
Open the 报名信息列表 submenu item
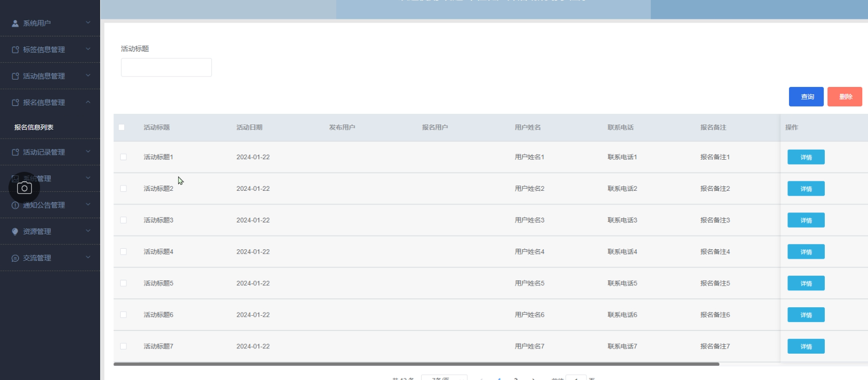[x=34, y=127]
